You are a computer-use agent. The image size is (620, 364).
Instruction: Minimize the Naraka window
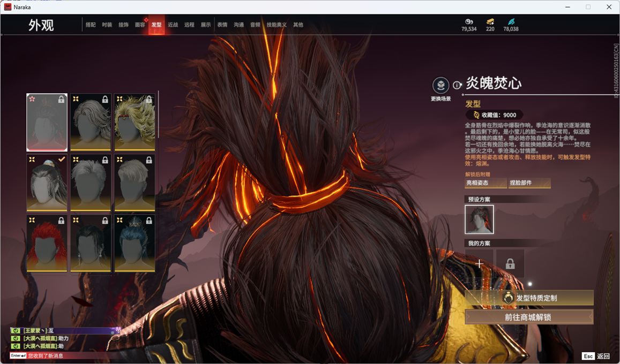(x=568, y=7)
